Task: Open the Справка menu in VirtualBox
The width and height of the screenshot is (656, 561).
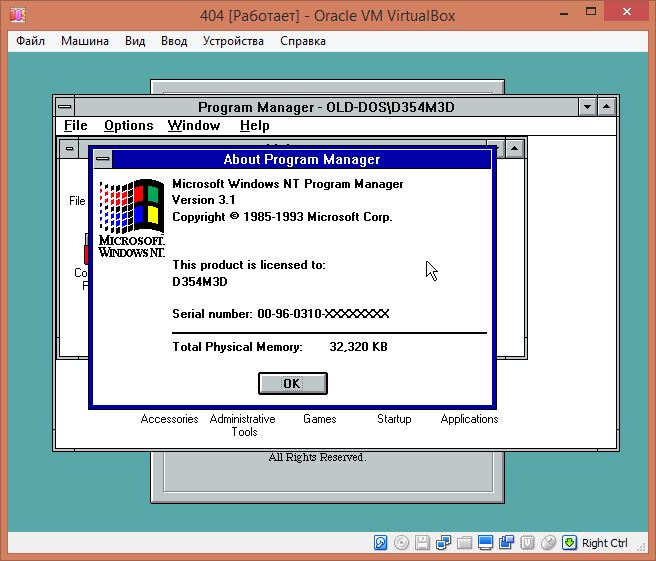Action: click(302, 41)
